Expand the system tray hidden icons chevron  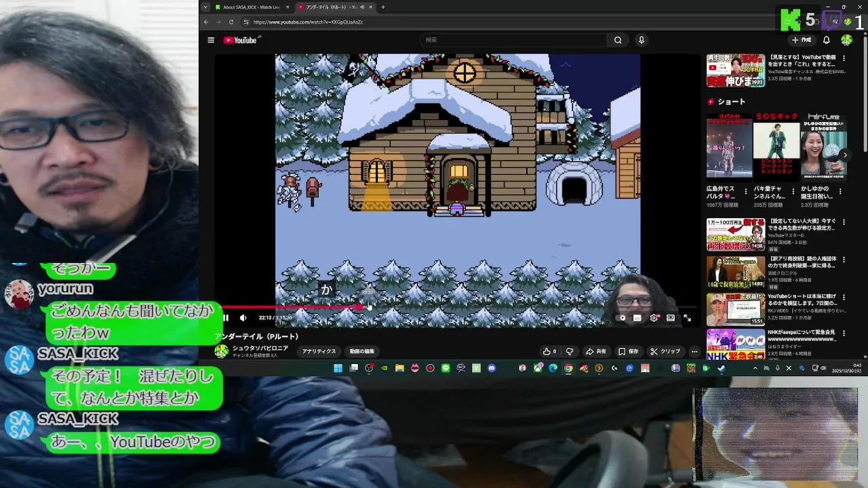pos(755,368)
